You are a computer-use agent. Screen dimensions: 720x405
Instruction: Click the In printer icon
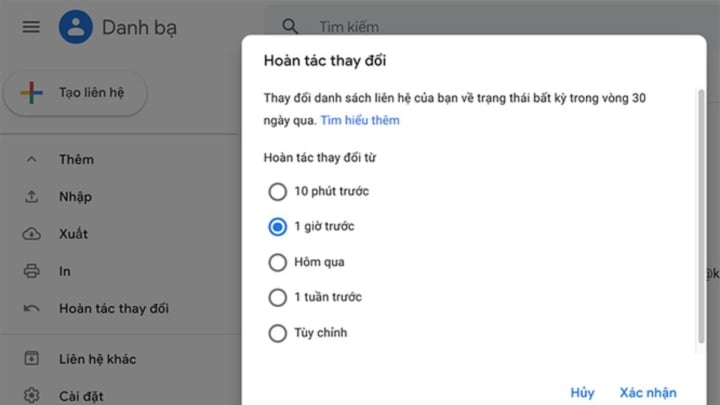click(x=31, y=271)
